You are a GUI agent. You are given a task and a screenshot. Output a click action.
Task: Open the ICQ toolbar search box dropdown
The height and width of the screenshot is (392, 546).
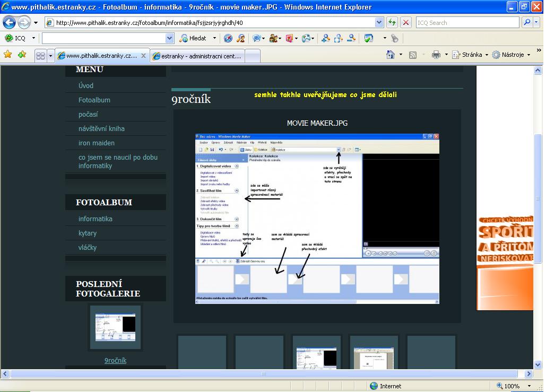tap(170, 38)
